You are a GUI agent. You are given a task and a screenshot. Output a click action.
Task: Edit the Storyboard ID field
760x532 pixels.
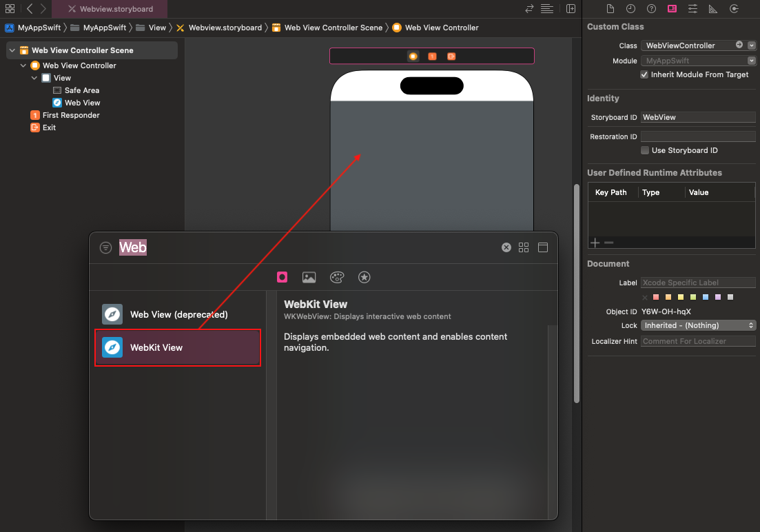point(698,117)
